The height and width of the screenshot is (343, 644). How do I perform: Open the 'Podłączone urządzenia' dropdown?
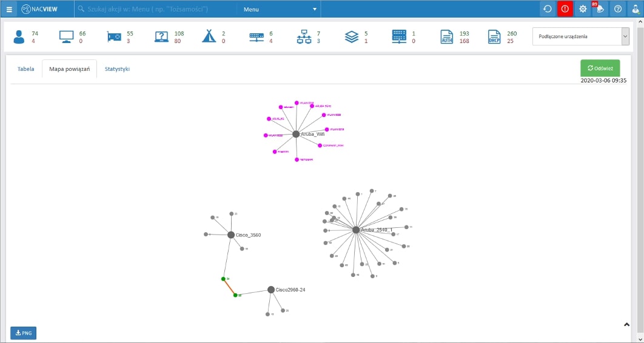580,36
